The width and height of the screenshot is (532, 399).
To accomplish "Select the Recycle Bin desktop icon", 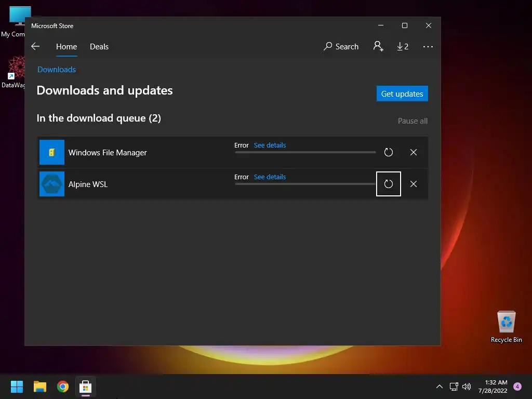I will (506, 326).
